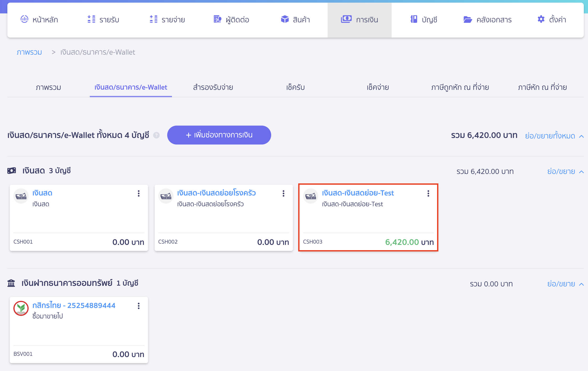
Task: Open the หน้าหลัก dashboard icon
Action: pos(24,19)
